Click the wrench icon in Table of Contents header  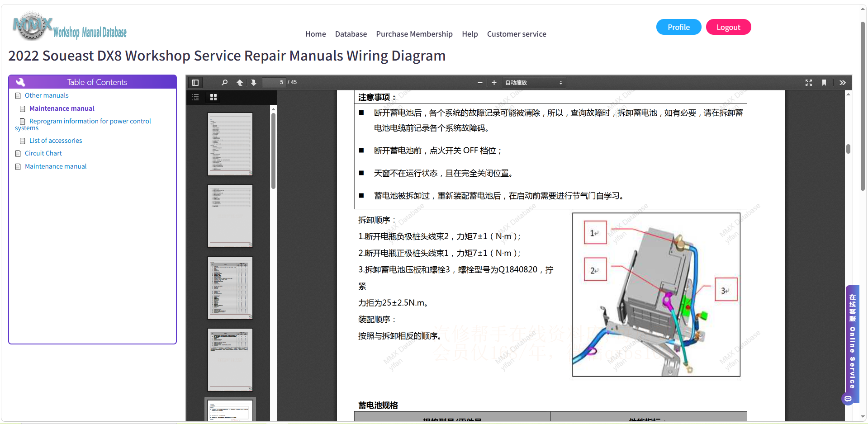coord(20,82)
